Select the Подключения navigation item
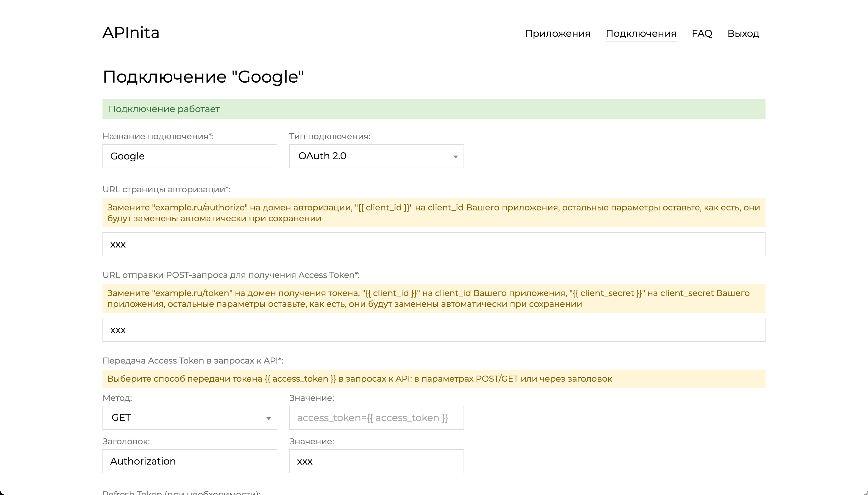This screenshot has width=868, height=495. [x=641, y=33]
